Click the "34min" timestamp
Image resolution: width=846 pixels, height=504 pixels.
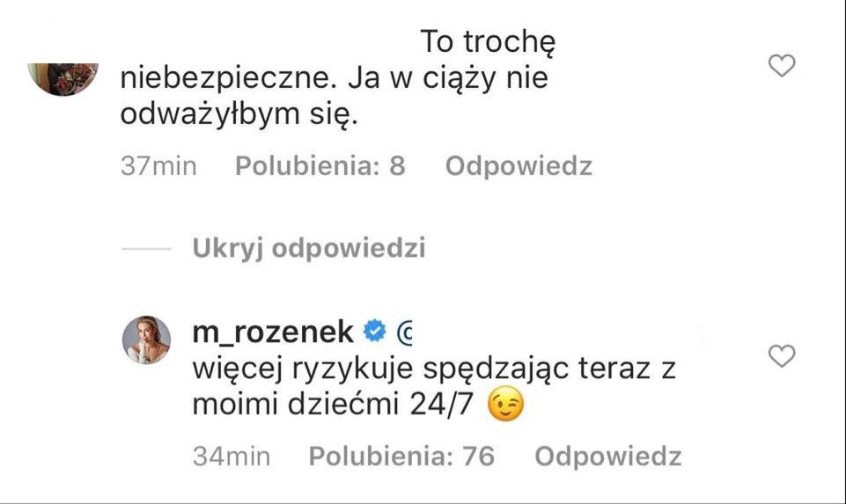pyautogui.click(x=232, y=457)
